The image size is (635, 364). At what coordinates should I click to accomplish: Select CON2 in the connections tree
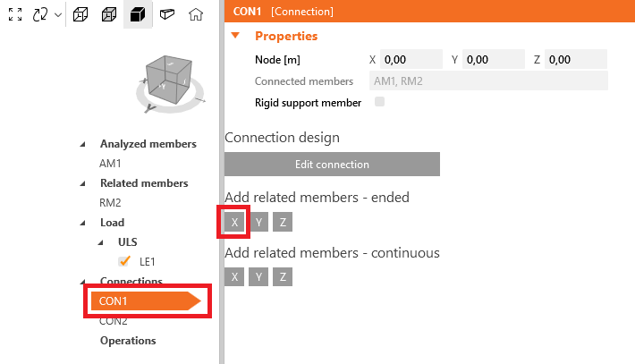[114, 320]
